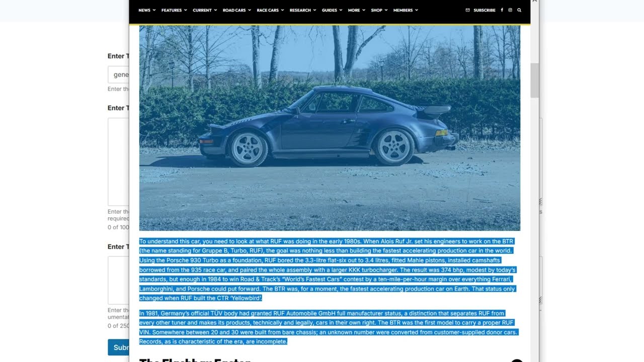Show the More dropdown menu

[357, 10]
